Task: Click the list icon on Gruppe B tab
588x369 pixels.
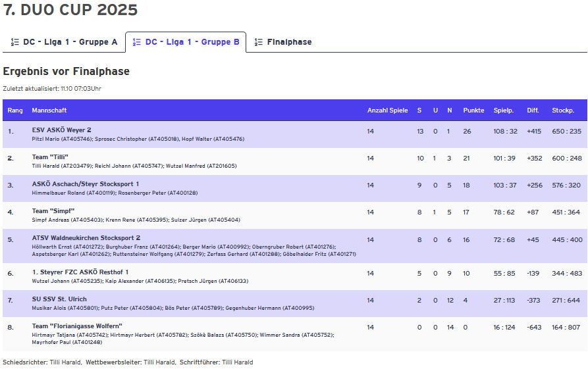Action: coord(137,42)
